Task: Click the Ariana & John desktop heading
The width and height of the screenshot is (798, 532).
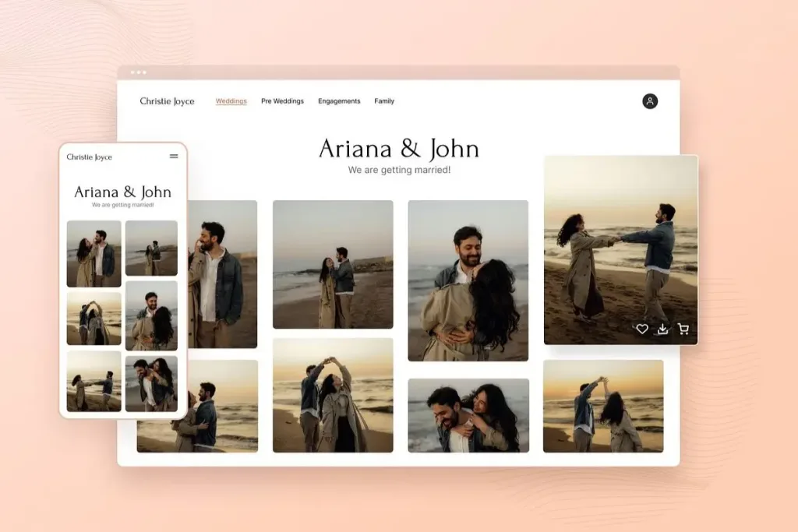Action: tap(398, 149)
